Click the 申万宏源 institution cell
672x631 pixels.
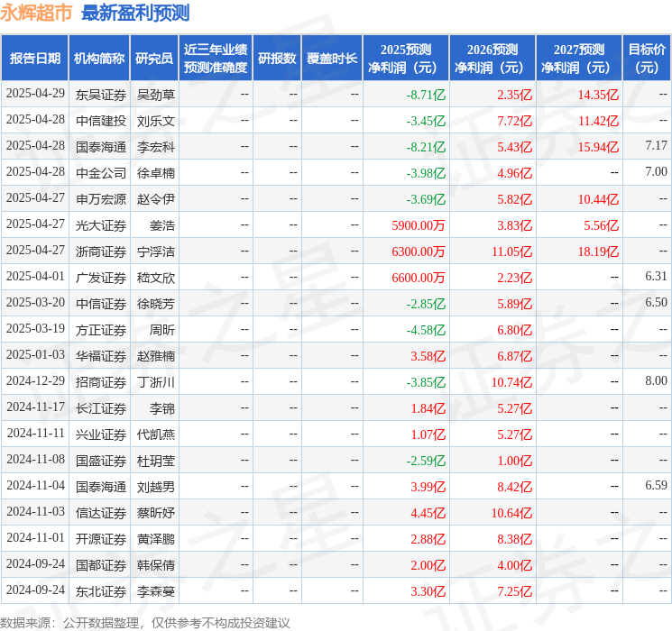click(101, 199)
